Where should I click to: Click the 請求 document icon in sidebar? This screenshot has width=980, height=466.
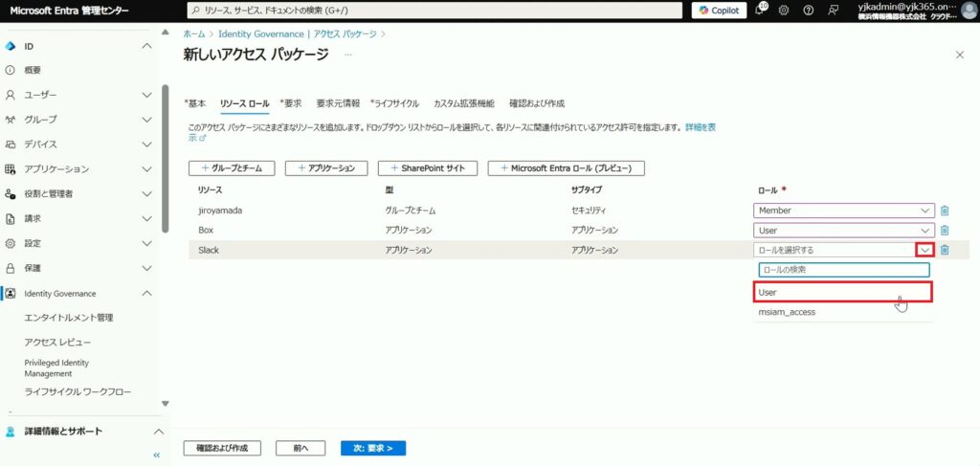(10, 219)
